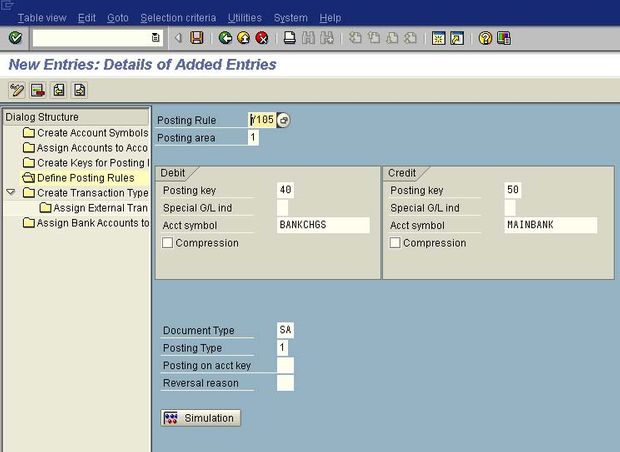Click the Delete entry icon
Screen dimensions: 620x452
(x=38, y=90)
